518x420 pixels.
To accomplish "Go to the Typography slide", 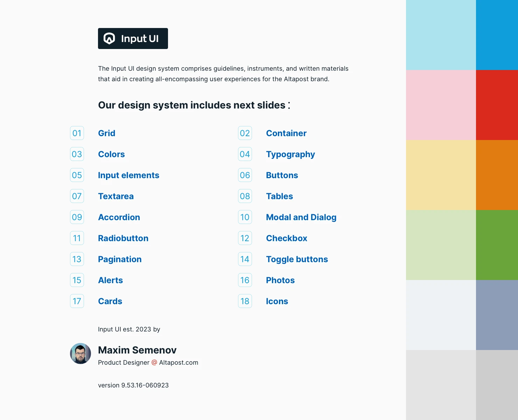I will 290,154.
